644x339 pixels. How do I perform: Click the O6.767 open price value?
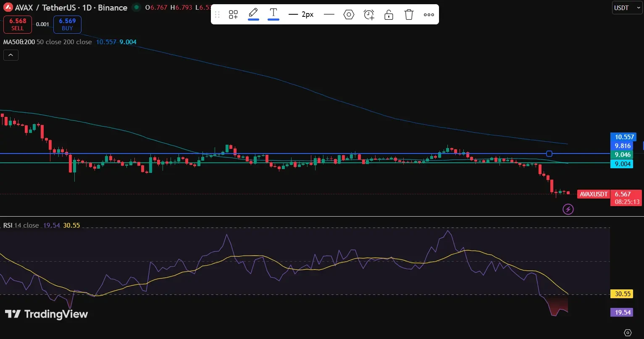155,8
